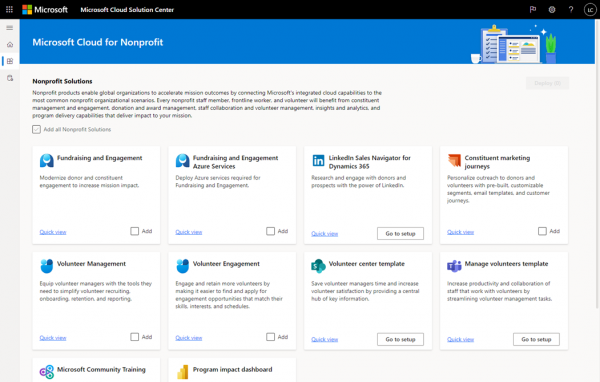Open Quick view for Volunteer Management
This screenshot has width=600, height=382.
tap(53, 338)
